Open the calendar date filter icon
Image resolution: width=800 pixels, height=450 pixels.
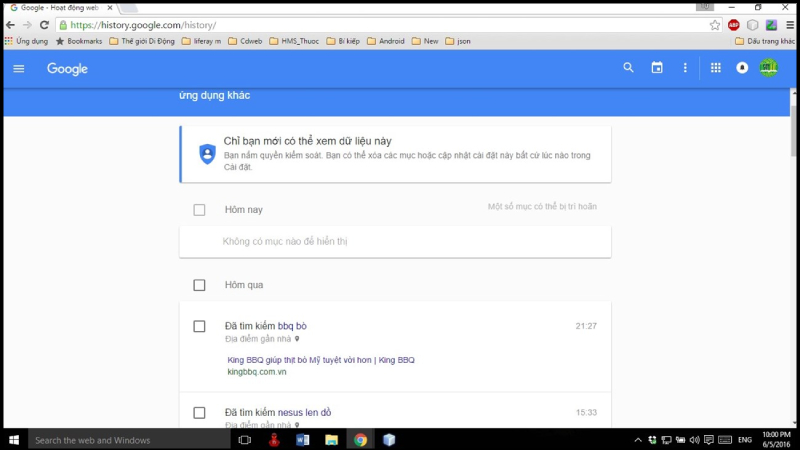(657, 67)
